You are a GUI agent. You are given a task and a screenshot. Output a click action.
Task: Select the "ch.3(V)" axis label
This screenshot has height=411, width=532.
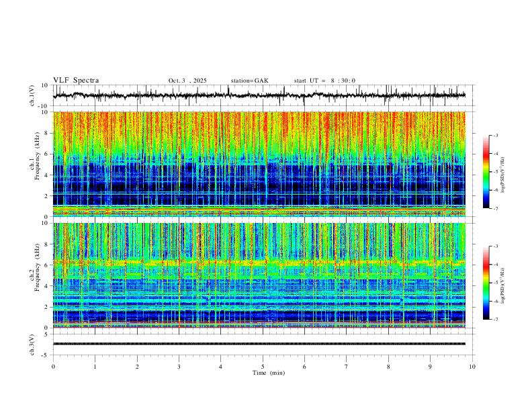[33, 345]
